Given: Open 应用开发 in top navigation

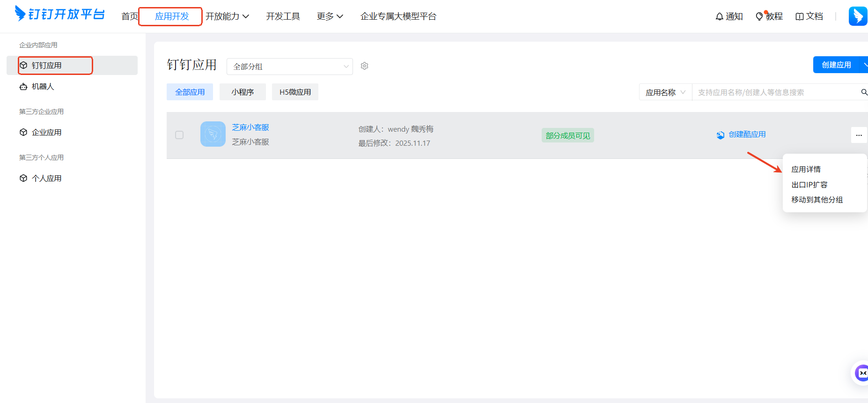Looking at the screenshot, I should (172, 16).
